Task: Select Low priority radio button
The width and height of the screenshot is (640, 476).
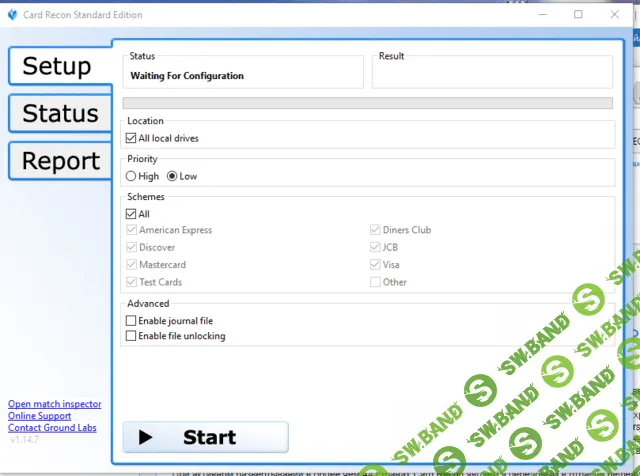Action: (x=172, y=176)
